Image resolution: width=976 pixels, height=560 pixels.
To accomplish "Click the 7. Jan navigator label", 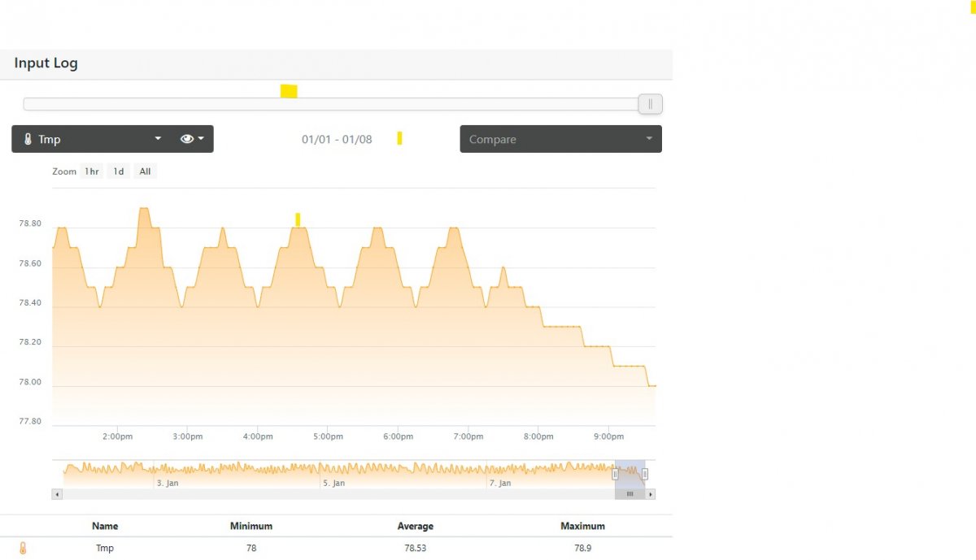I will coord(499,484).
